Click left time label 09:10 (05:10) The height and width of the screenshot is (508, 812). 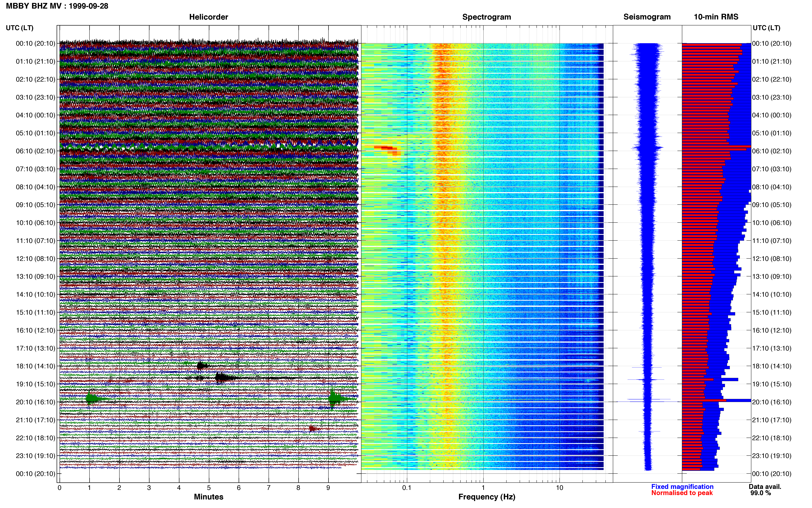click(36, 205)
